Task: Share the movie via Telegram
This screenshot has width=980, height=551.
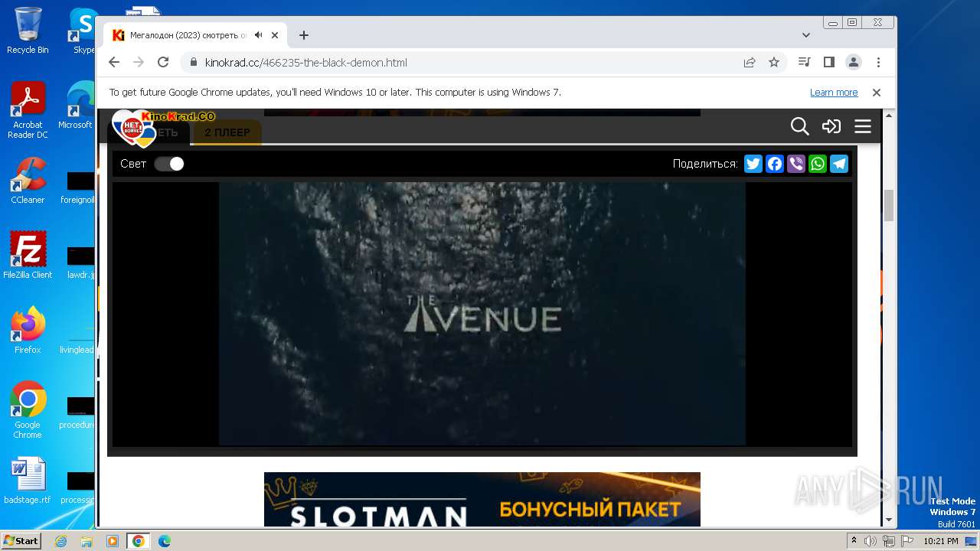Action: (839, 164)
